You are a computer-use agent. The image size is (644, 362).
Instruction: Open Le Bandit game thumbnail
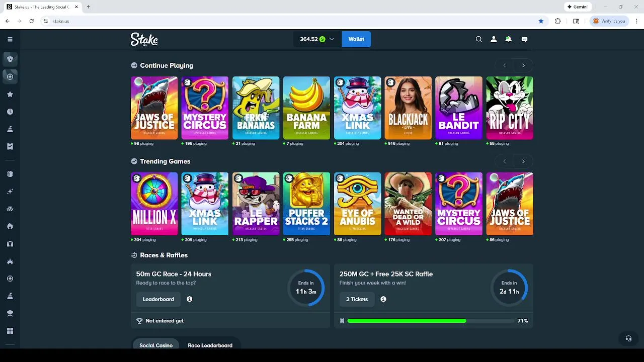pos(459,108)
